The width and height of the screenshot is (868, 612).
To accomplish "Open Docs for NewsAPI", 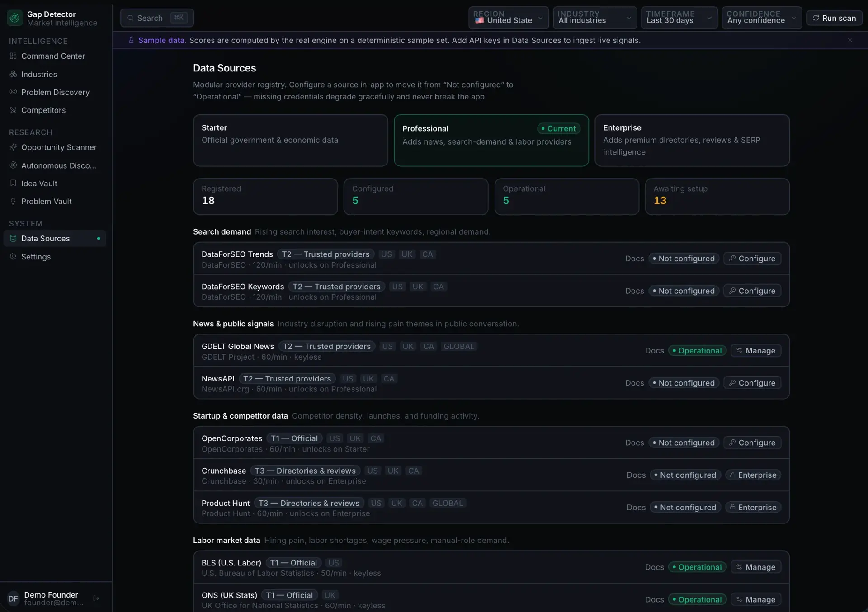I will [634, 383].
